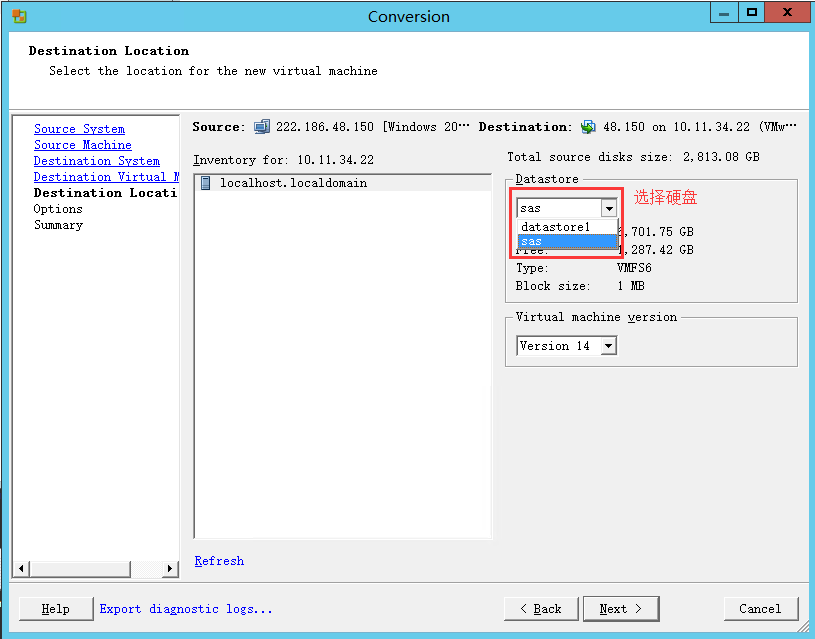Click the 1 MB block size value
Image resolution: width=815 pixels, height=639 pixels.
[631, 286]
